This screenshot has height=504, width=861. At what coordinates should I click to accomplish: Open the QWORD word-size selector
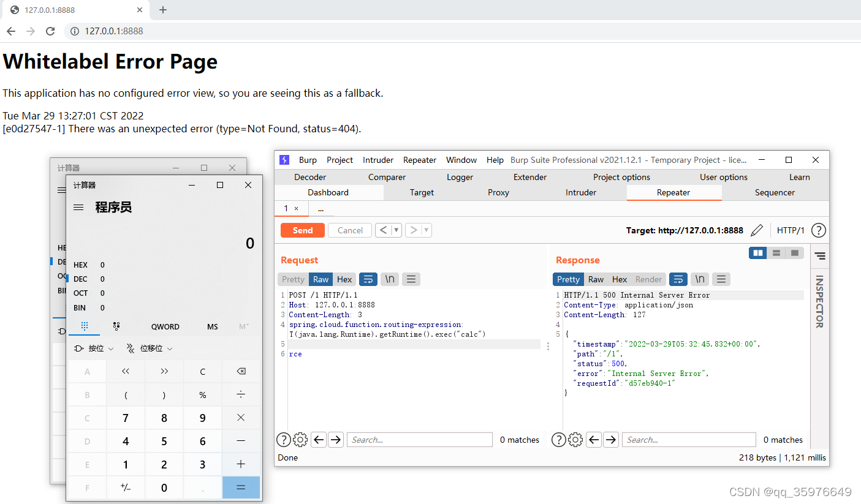(165, 326)
